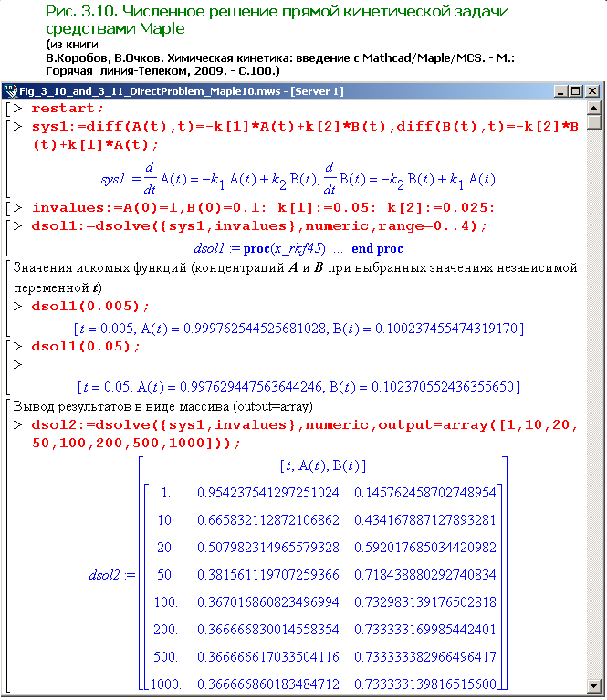The height and width of the screenshot is (700, 607).
Task: Click the dsol1(0.05); command
Action: (x=85, y=347)
